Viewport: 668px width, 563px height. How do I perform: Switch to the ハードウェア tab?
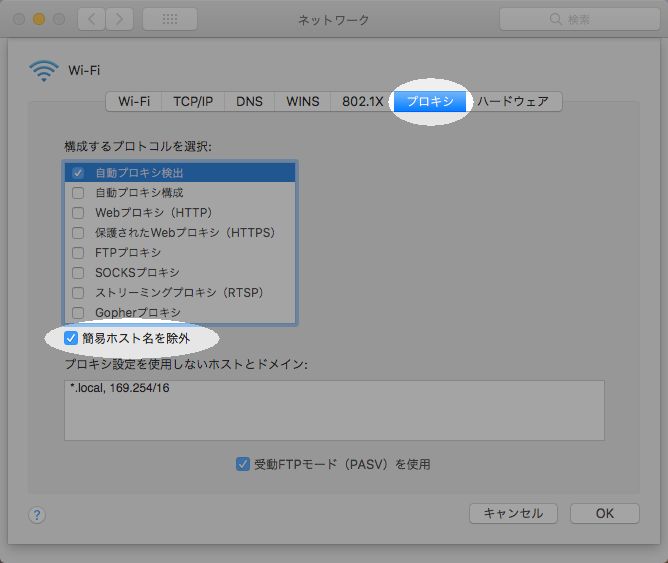coord(513,101)
